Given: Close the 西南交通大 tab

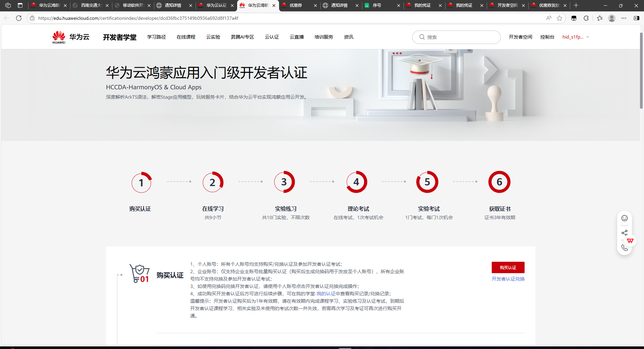Looking at the screenshot, I should [x=107, y=5].
